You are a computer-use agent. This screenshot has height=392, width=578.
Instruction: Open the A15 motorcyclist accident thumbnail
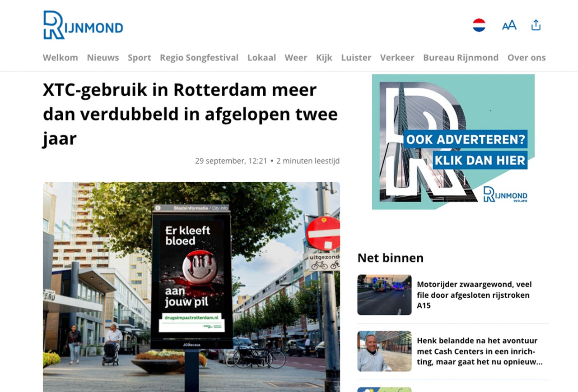[384, 295]
